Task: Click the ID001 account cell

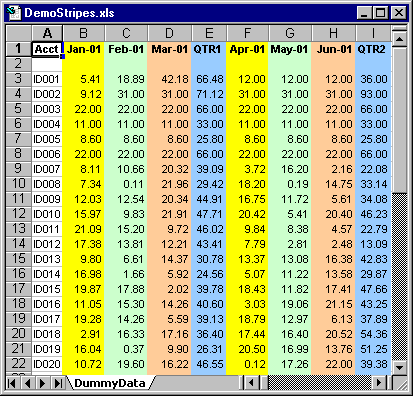Action: [47, 79]
